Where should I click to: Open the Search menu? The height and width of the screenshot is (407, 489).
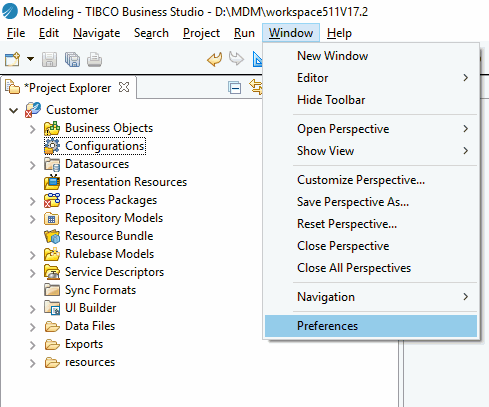pos(151,33)
